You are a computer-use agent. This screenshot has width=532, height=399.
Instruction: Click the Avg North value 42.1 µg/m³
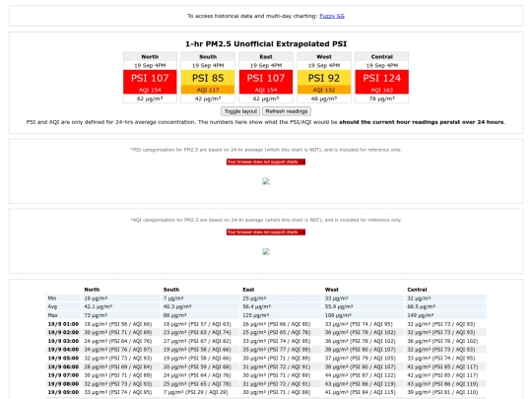[99, 306]
